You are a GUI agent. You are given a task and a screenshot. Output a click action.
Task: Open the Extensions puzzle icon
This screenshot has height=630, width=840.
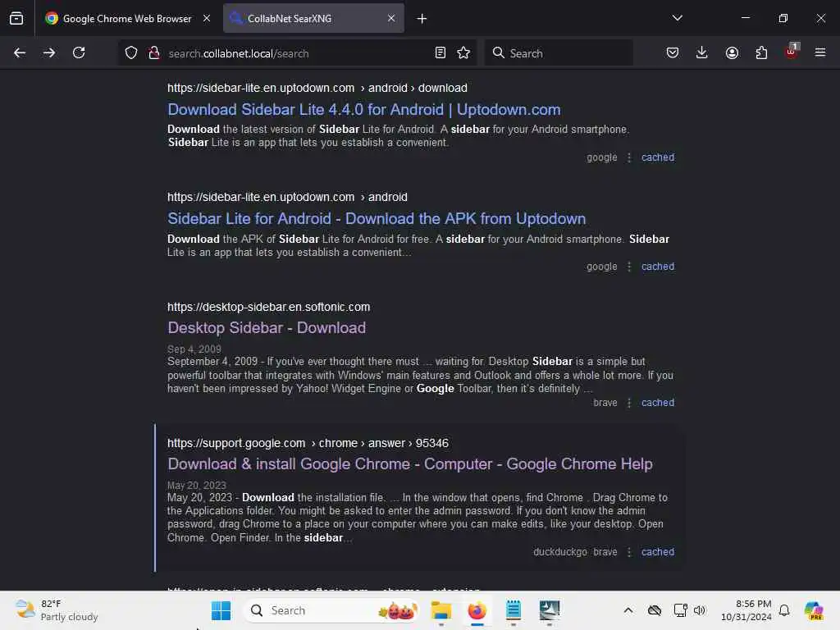point(761,52)
